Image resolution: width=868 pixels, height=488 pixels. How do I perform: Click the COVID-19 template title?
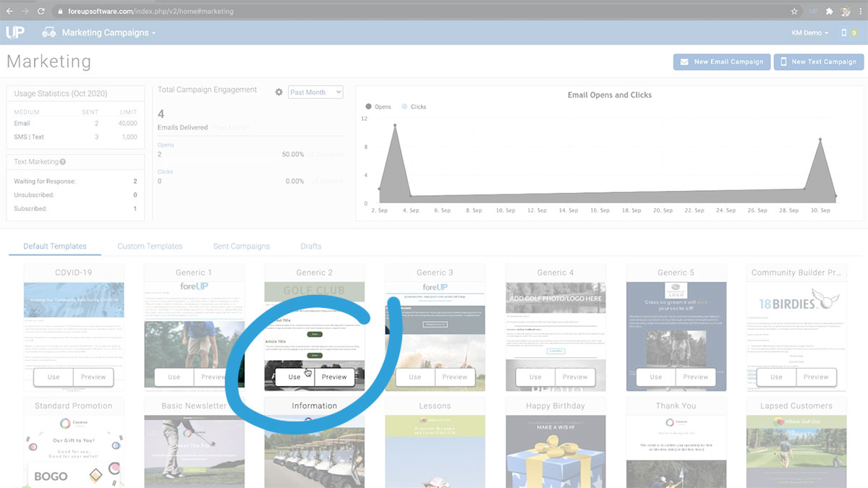pyautogui.click(x=74, y=273)
